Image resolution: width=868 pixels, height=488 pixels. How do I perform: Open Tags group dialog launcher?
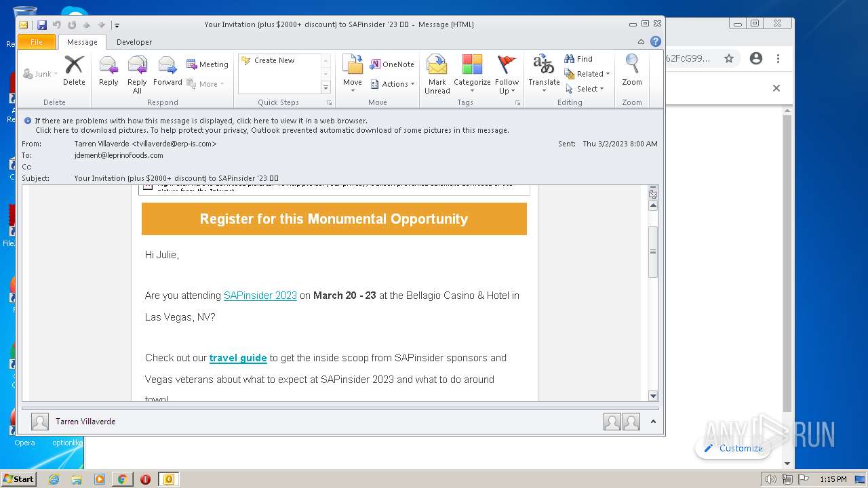tap(517, 103)
